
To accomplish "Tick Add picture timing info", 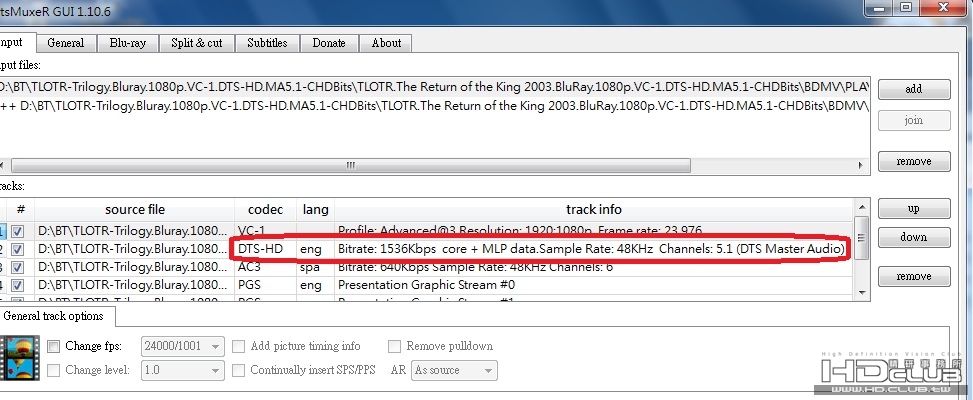I will coord(238,346).
